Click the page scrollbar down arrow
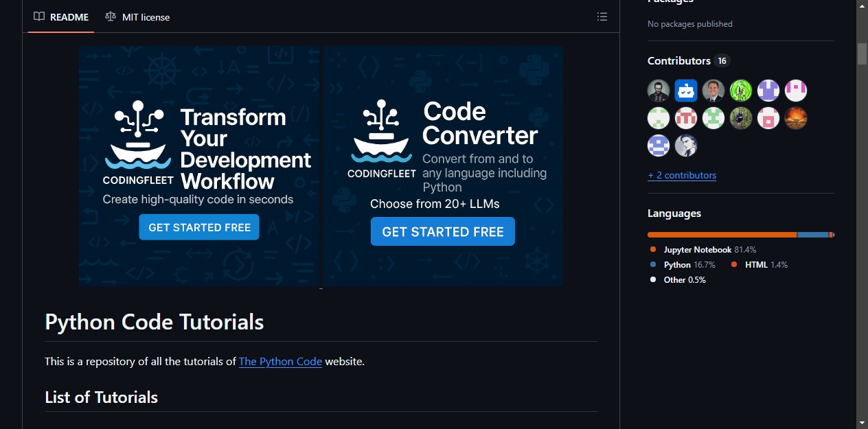Viewport: 868px width, 429px height. pos(862,423)
